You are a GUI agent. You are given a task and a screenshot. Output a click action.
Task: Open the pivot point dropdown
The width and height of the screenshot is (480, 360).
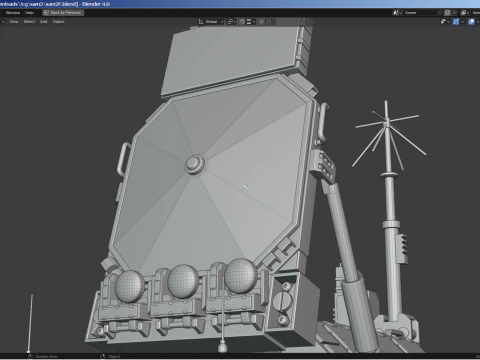pos(231,22)
